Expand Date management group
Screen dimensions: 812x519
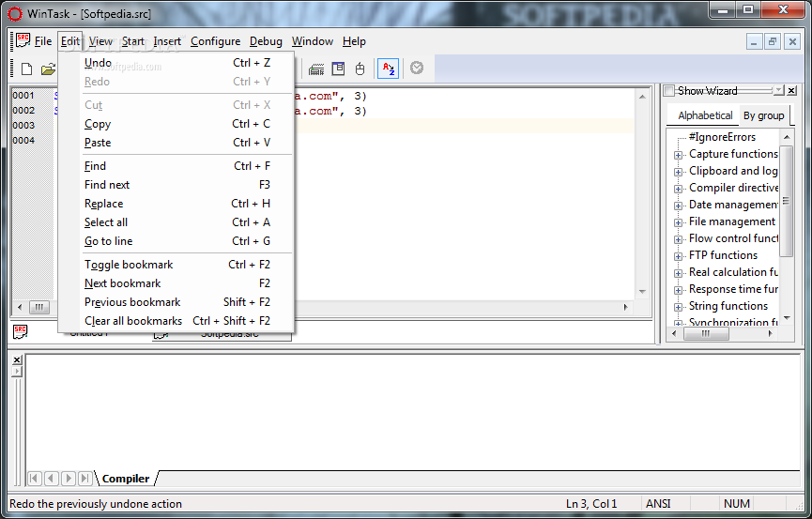coord(678,206)
